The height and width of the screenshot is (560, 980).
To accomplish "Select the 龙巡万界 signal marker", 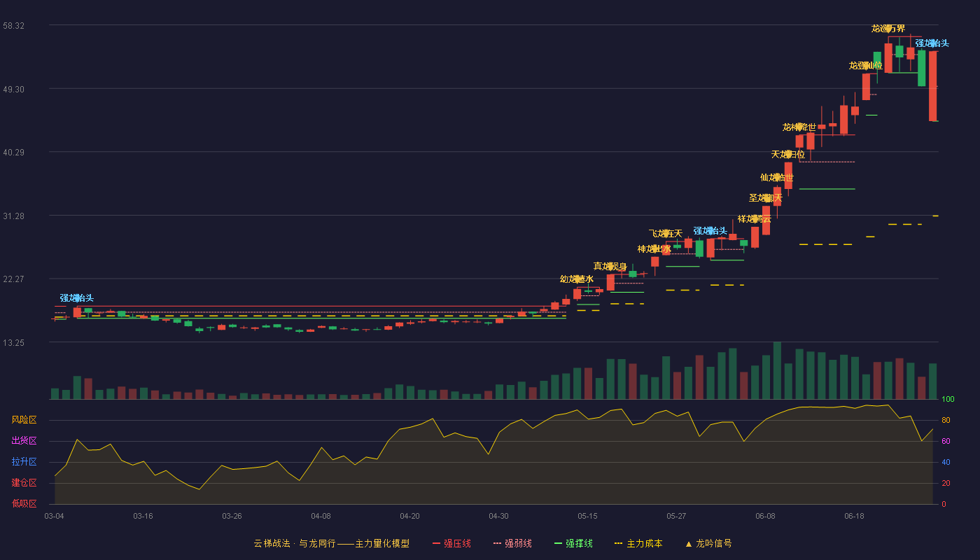I will tap(888, 28).
